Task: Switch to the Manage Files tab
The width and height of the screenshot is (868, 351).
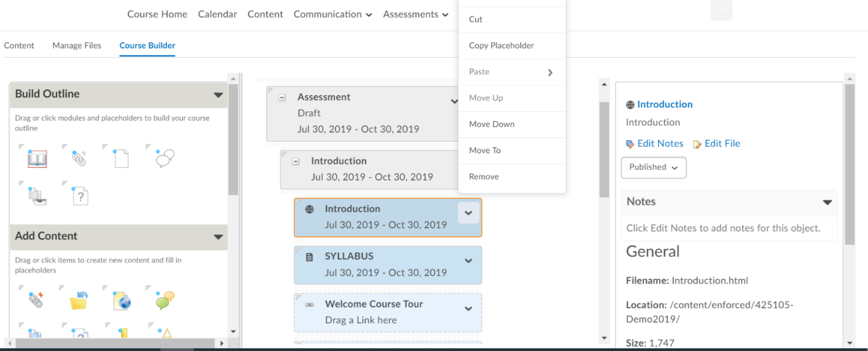Action: [76, 45]
